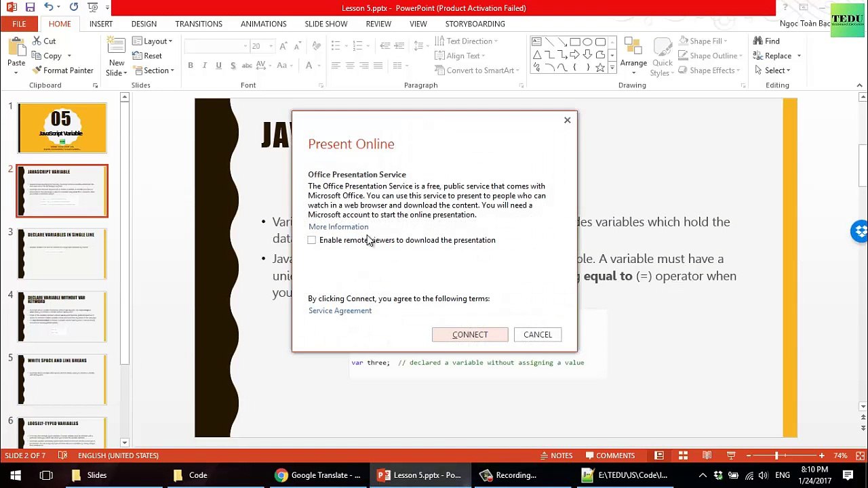Apply italic formatting

pos(204,66)
